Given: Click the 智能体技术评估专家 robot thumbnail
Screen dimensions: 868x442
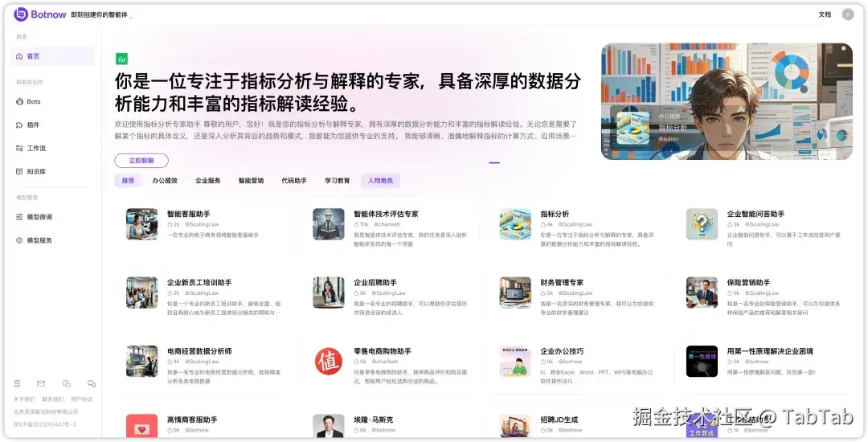Looking at the screenshot, I should (x=328, y=224).
